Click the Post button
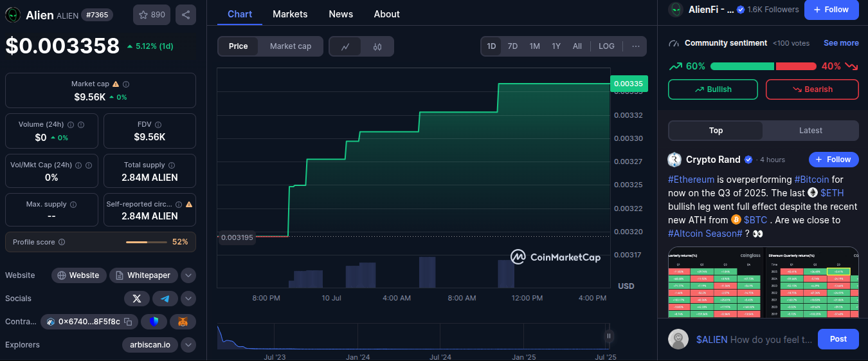 pos(838,339)
